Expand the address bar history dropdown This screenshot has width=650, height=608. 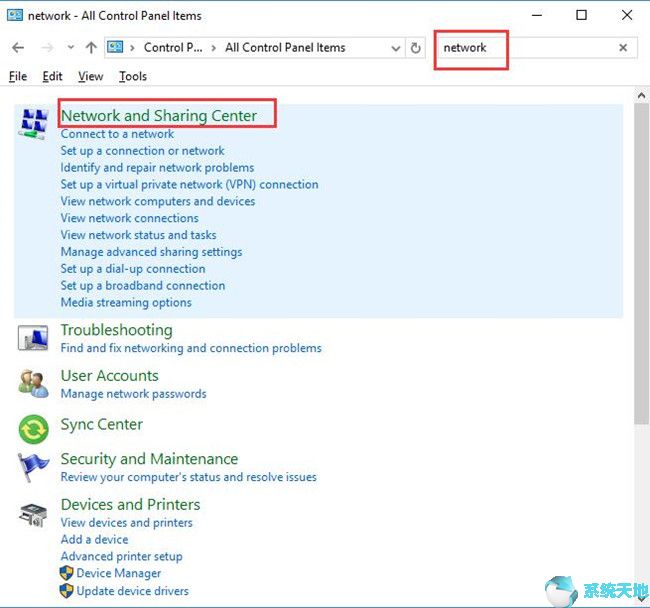click(x=395, y=48)
